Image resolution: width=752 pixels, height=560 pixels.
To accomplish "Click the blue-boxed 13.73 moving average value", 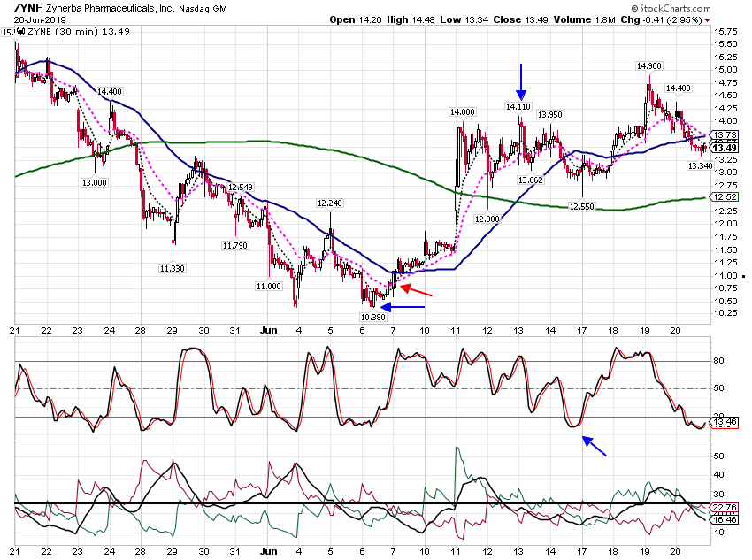I will pyautogui.click(x=725, y=135).
